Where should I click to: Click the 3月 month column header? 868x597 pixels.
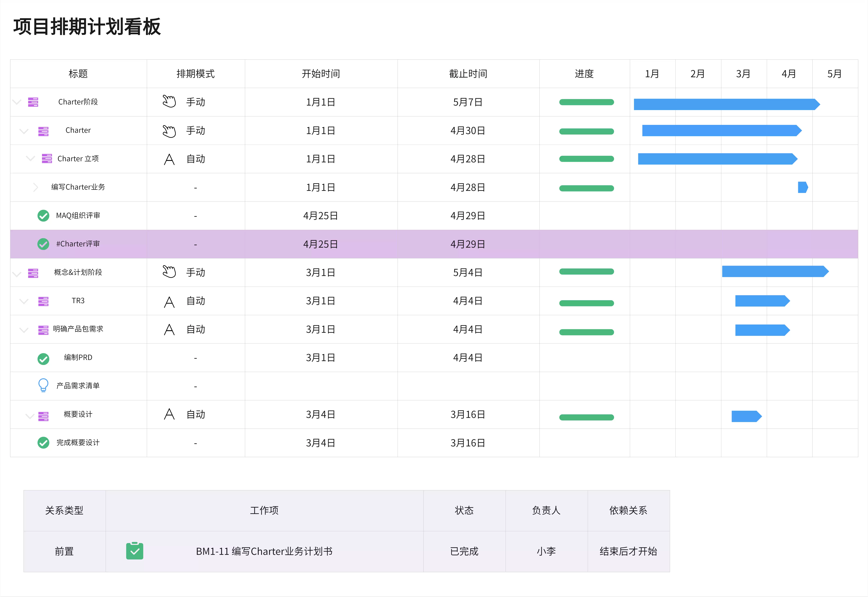(x=743, y=74)
